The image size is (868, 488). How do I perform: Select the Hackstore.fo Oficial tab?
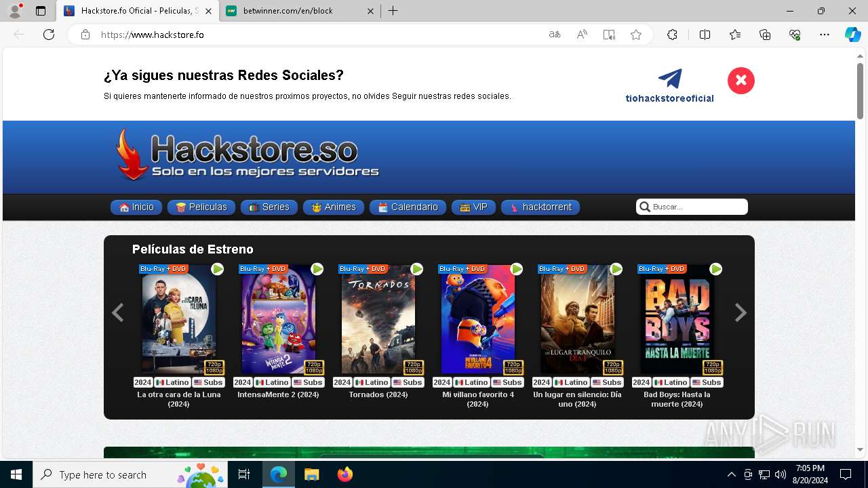pos(138,11)
